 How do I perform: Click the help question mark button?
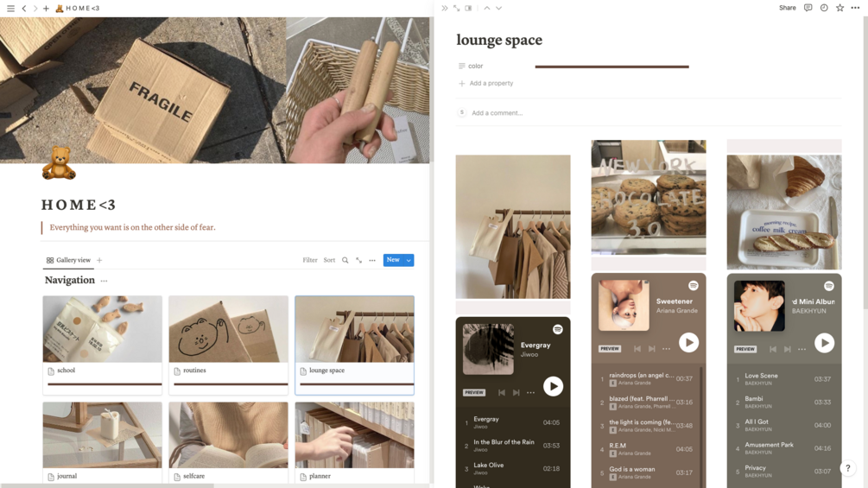(x=847, y=468)
